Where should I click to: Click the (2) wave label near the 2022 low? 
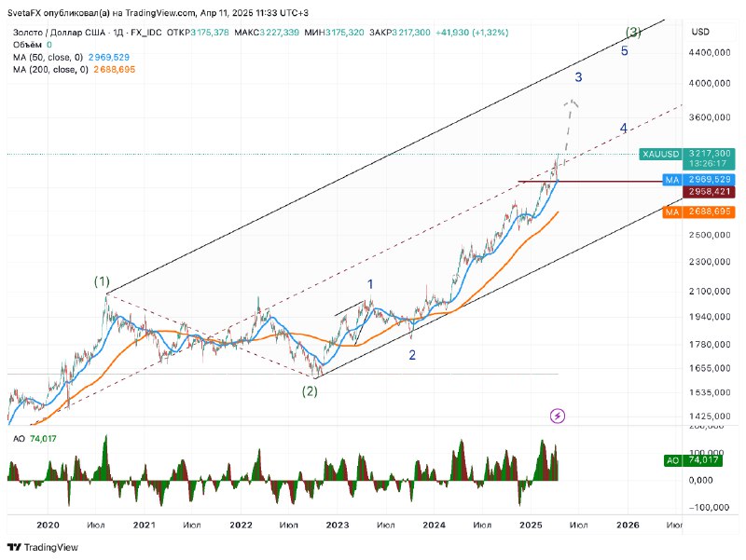310,391
